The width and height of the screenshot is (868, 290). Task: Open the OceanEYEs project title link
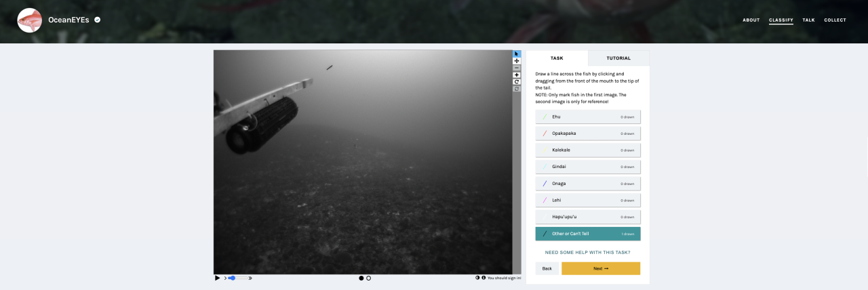[68, 20]
